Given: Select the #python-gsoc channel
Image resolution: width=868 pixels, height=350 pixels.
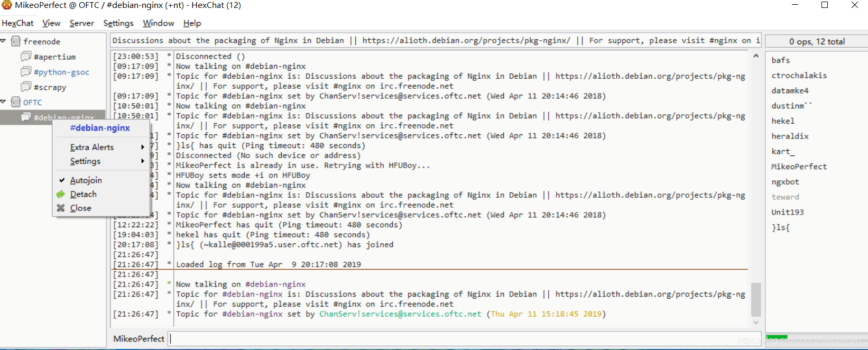Looking at the screenshot, I should tap(61, 72).
